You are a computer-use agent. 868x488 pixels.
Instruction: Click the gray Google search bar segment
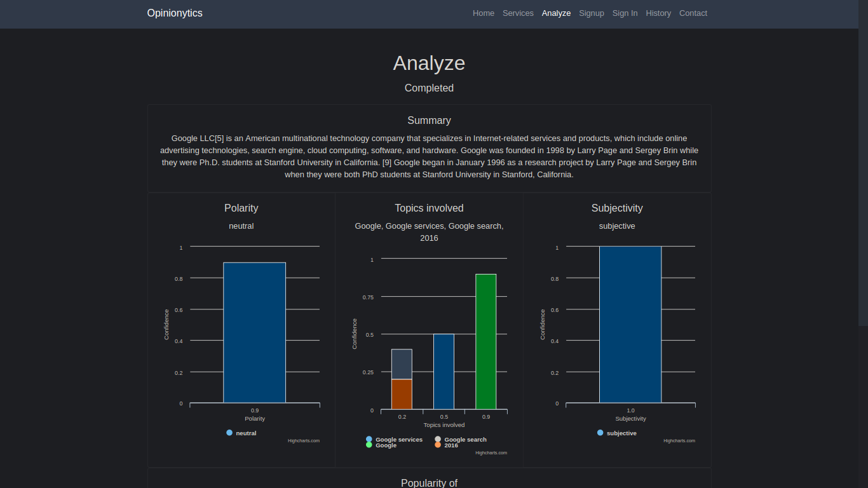(402, 364)
